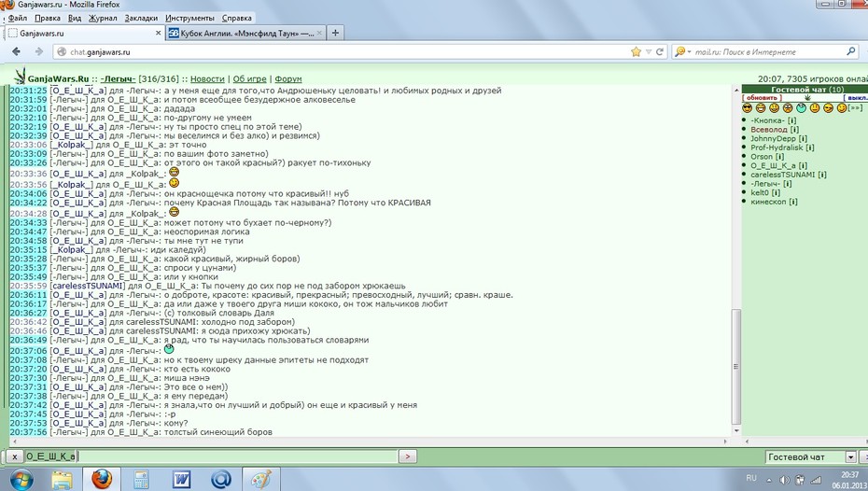The height and width of the screenshot is (491, 868).
Task: Clear the message with the x button
Action: point(14,456)
